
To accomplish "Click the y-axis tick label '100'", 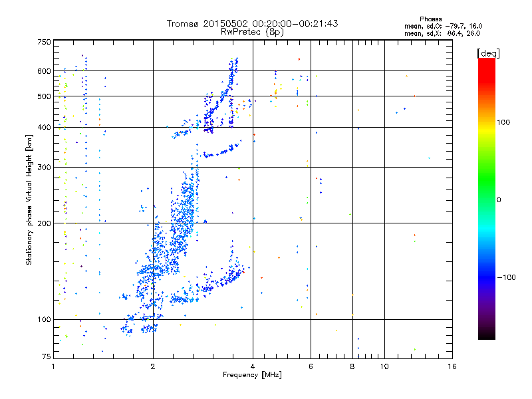I will click(44, 320).
